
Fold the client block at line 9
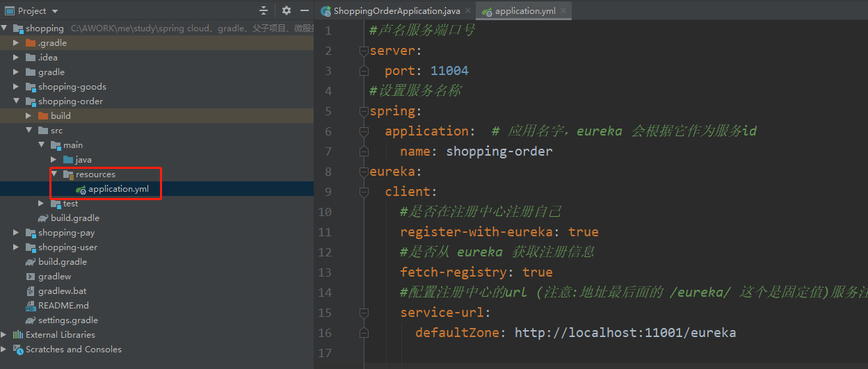[363, 192]
